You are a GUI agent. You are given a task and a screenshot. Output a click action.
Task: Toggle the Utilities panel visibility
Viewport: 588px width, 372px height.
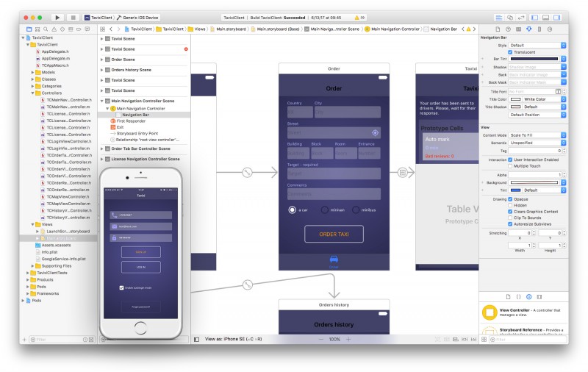point(557,17)
